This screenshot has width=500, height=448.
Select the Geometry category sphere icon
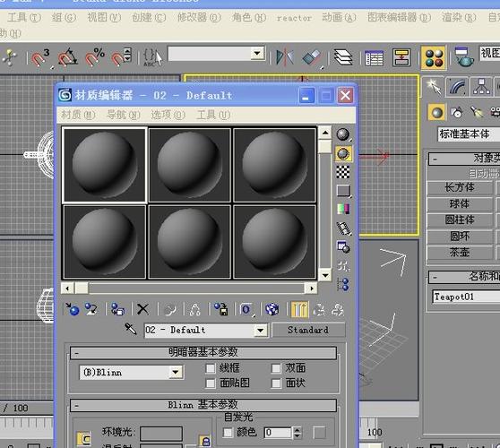tap(436, 112)
